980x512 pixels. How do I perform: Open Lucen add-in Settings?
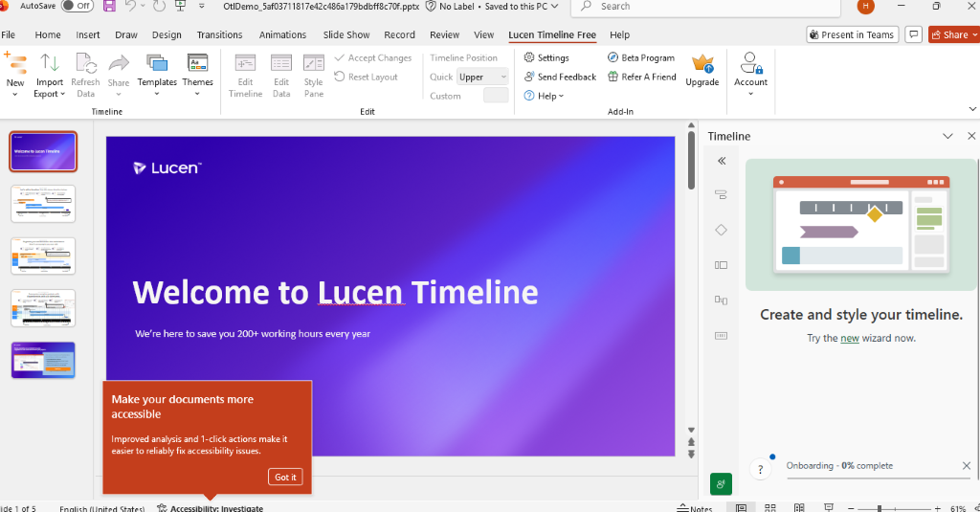click(546, 57)
